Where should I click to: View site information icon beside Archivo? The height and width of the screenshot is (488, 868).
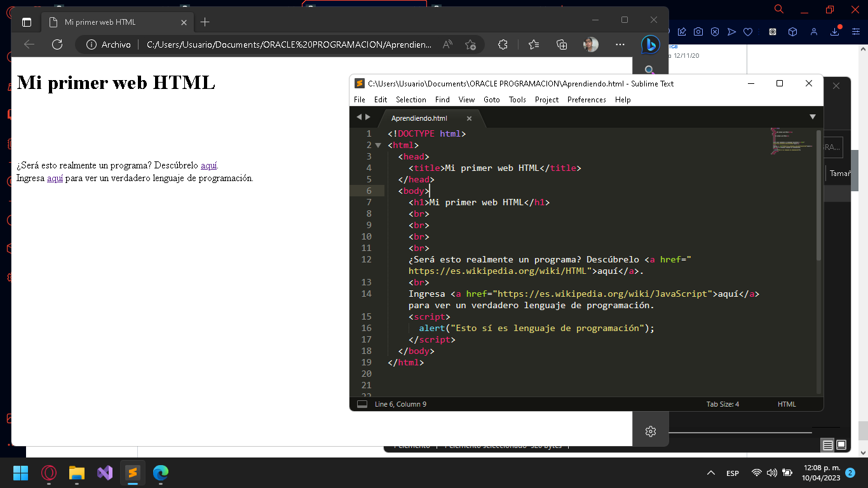91,44
